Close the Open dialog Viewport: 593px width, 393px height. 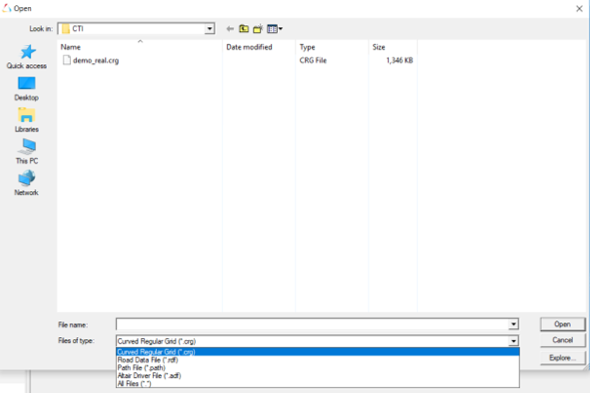[579, 8]
